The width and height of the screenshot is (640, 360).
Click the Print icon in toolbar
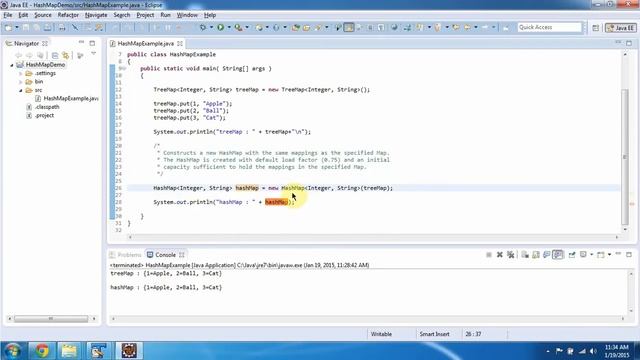click(62, 27)
